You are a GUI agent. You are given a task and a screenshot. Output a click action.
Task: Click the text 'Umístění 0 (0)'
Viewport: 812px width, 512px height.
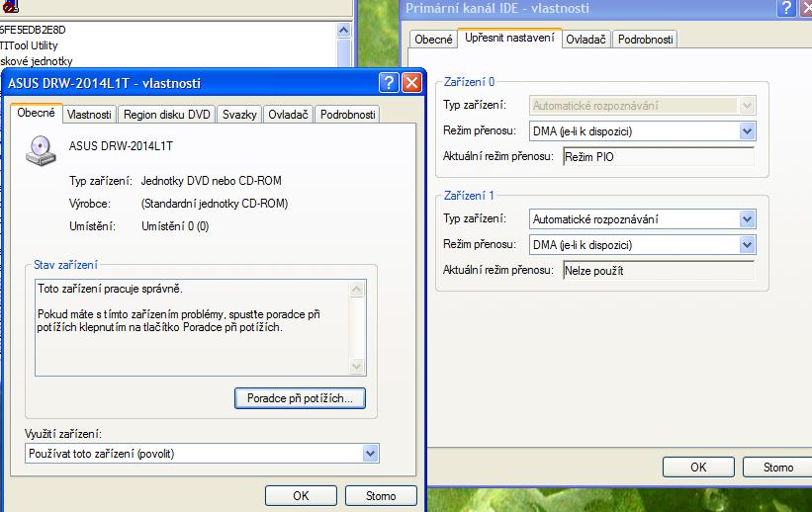175,226
